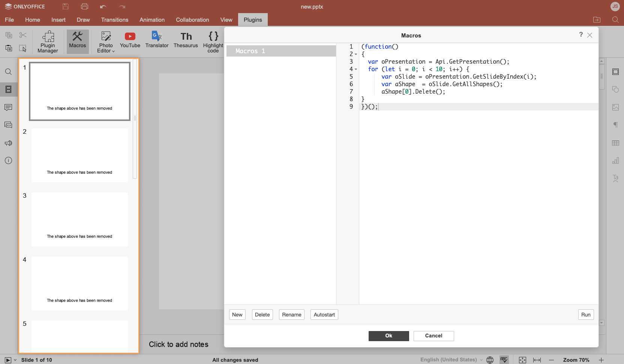This screenshot has height=364, width=624.
Task: Click the Print icon in title bar
Action: click(x=85, y=6)
